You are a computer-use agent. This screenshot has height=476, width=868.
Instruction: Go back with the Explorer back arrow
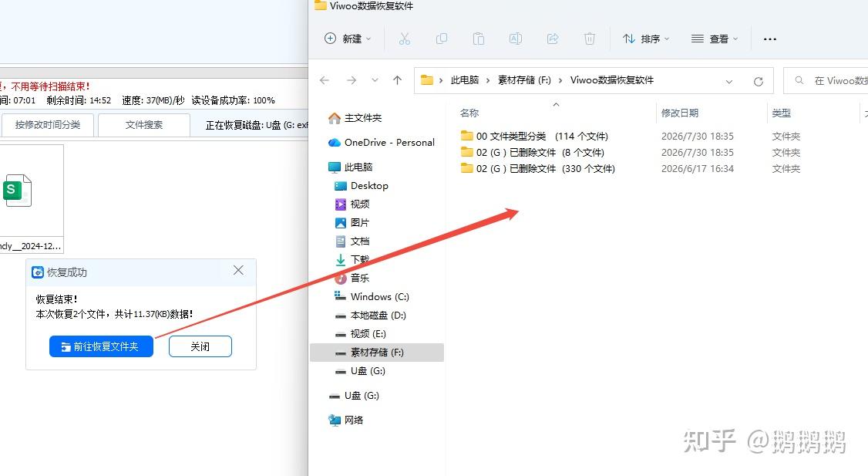(x=325, y=80)
